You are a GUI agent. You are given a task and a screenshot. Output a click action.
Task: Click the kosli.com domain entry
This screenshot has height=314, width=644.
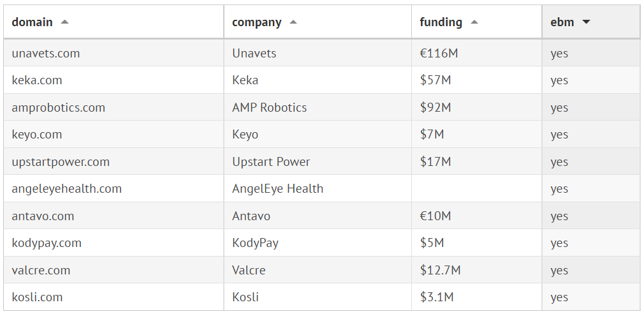(x=37, y=297)
